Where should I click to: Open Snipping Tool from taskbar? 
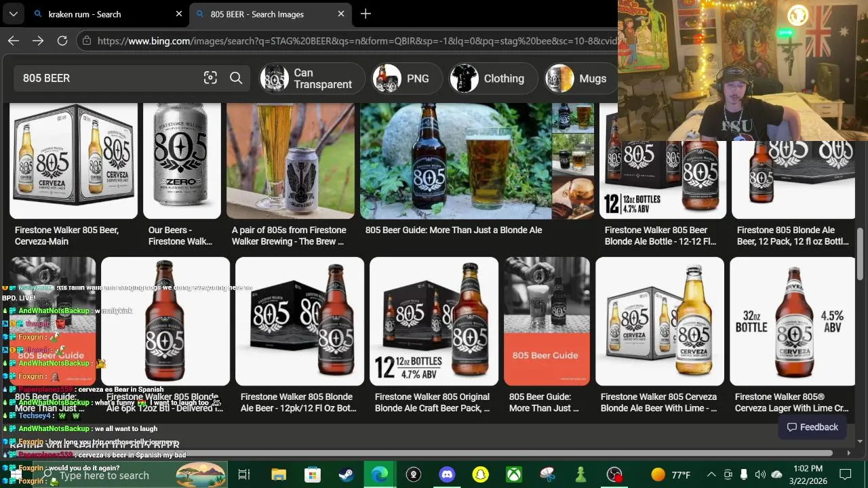(x=547, y=474)
